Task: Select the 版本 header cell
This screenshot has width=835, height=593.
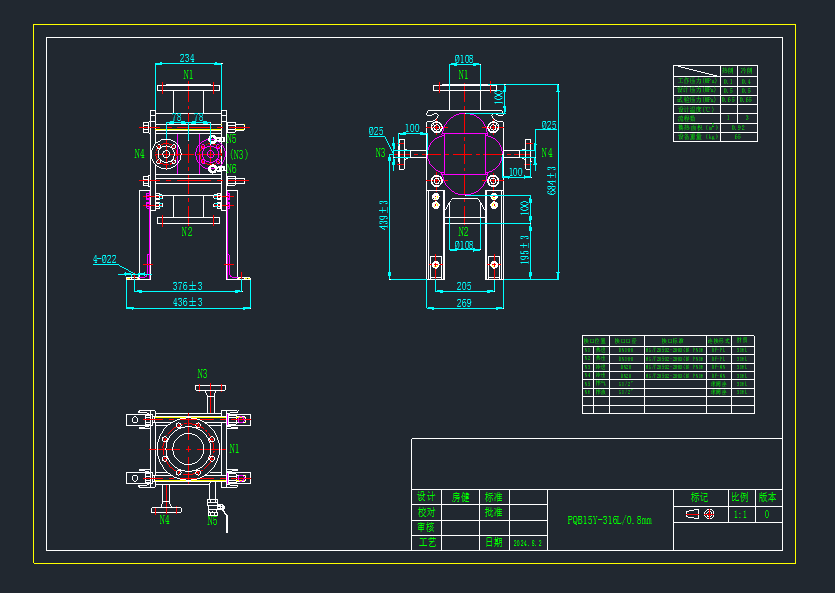Action: 768,497
